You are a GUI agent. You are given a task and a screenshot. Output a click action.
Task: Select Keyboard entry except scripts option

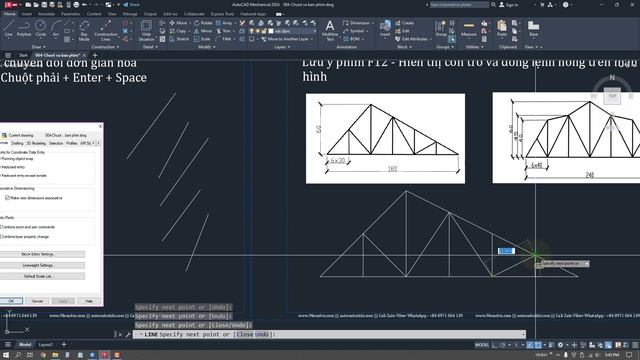pyautogui.click(x=24, y=176)
